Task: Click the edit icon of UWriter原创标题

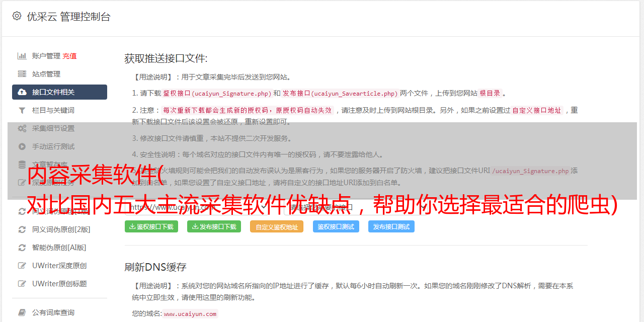Action: 22,284
